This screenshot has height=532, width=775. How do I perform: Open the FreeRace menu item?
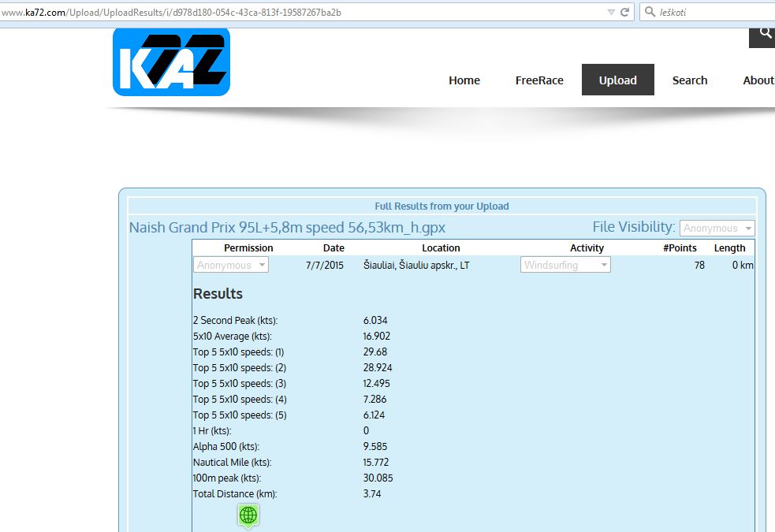pyautogui.click(x=539, y=80)
